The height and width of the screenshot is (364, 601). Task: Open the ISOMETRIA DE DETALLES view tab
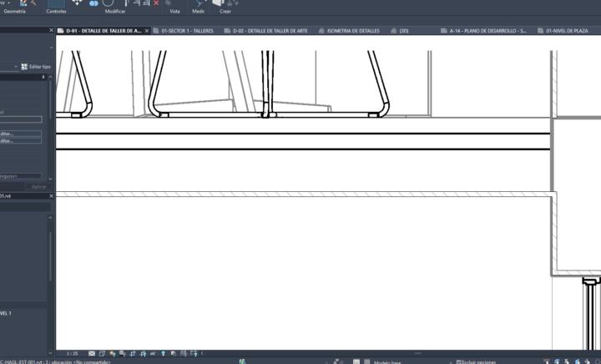tap(351, 31)
